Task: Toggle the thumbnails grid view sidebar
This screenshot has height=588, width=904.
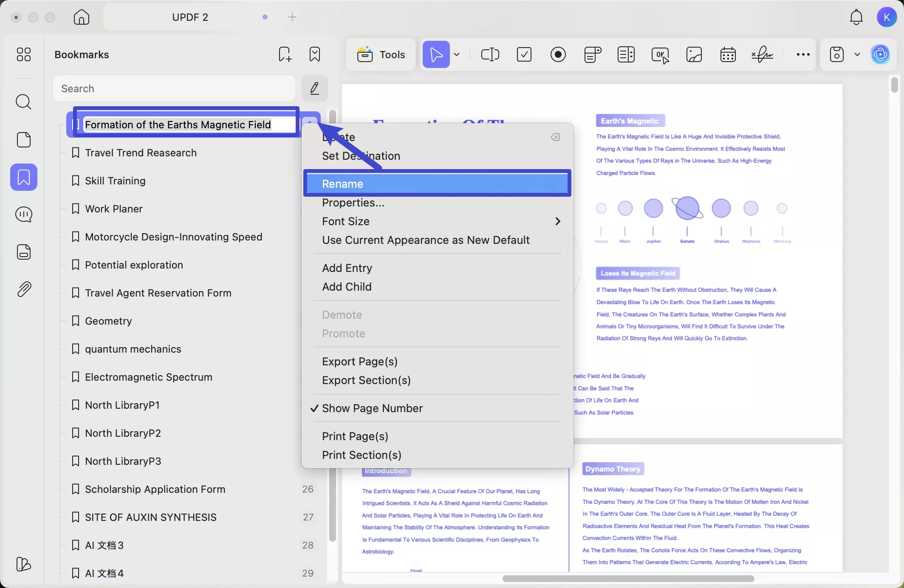Action: coord(24,54)
